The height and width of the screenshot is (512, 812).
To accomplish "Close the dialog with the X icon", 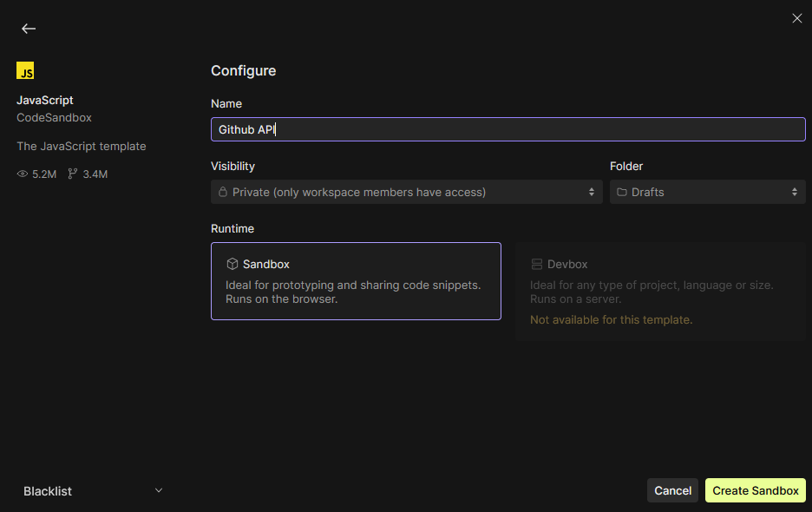I will (797, 18).
